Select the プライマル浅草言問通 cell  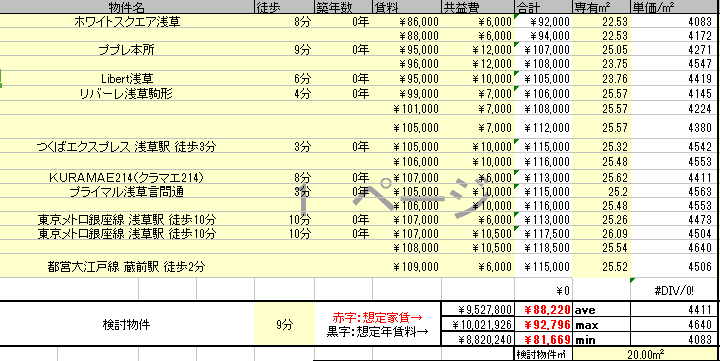(127, 192)
